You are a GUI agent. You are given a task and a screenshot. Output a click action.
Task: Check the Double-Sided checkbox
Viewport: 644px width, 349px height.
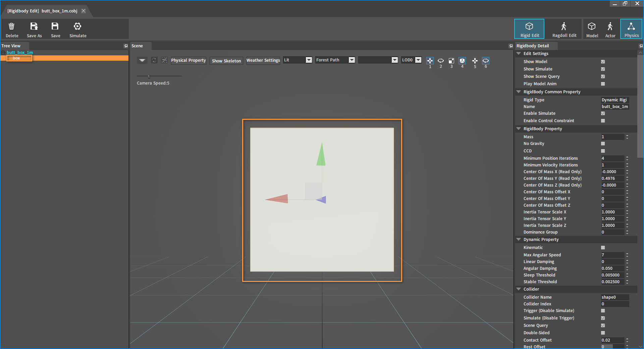click(603, 333)
